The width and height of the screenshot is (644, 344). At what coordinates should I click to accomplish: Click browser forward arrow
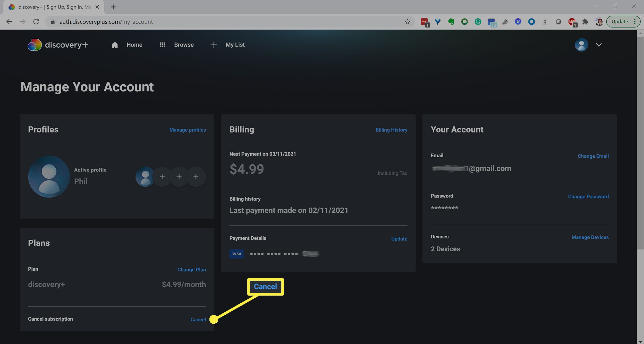coord(23,22)
